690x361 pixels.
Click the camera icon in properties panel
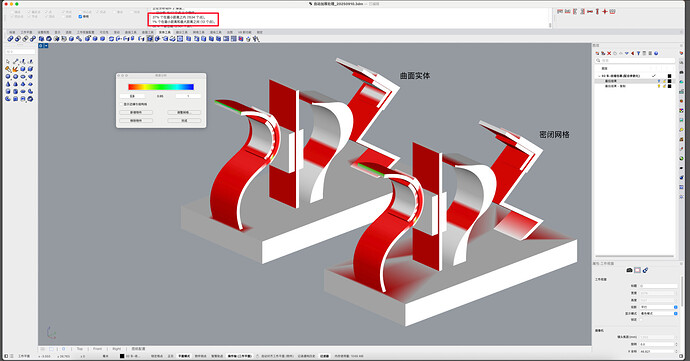629,270
